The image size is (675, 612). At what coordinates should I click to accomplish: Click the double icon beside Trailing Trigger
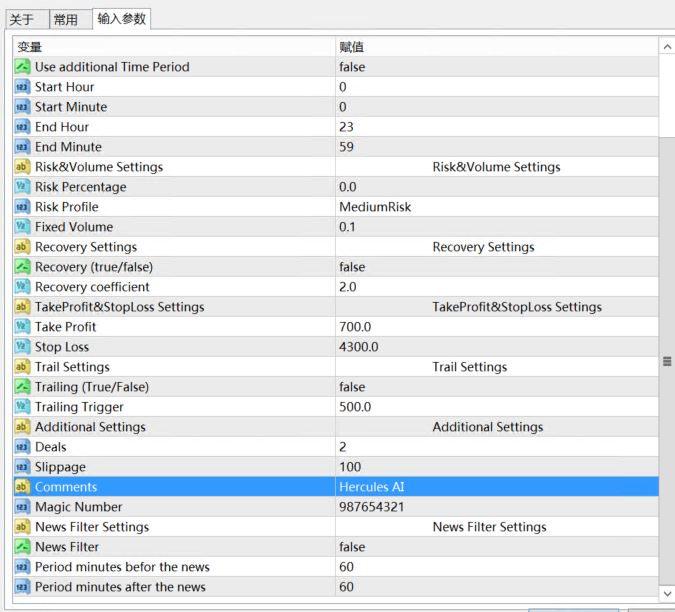point(22,407)
